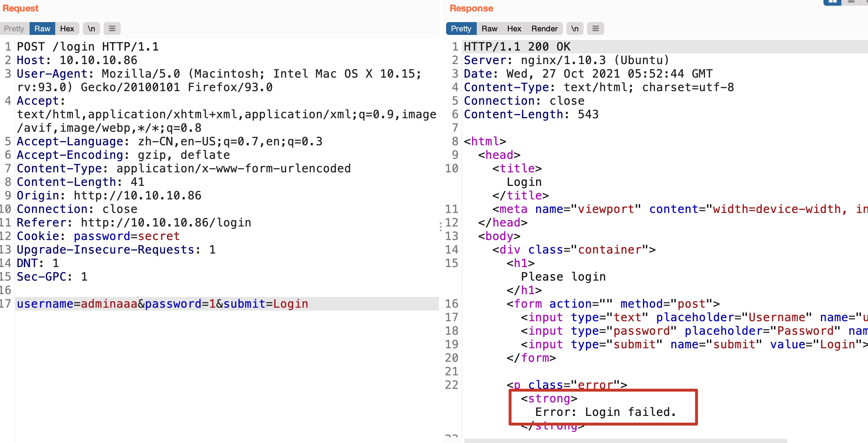Viewport: 868px width, 443px height.
Task: Open the response Render tab
Action: coord(544,28)
